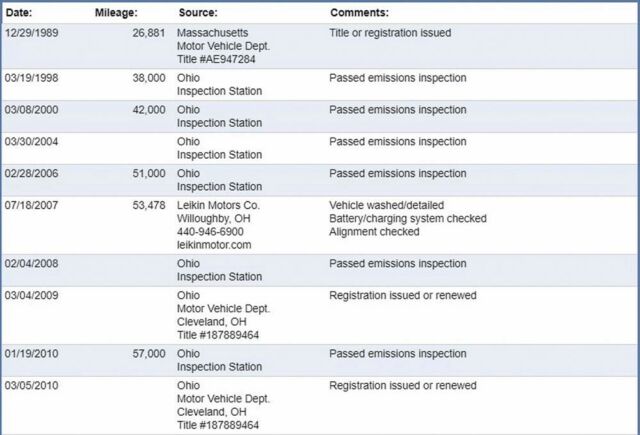Select the 440-946-6900 phone number
This screenshot has height=435, width=640.
click(210, 232)
